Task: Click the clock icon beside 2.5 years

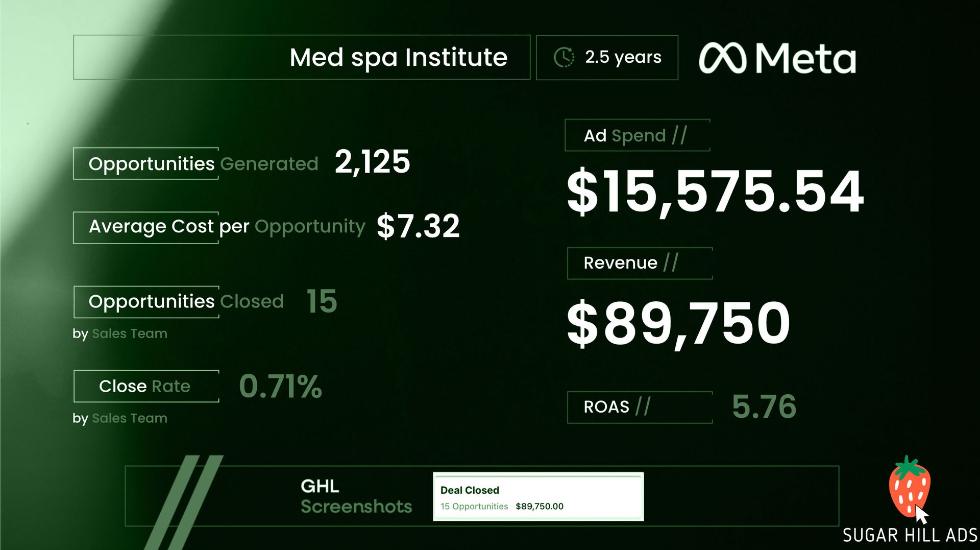Action: click(x=563, y=57)
